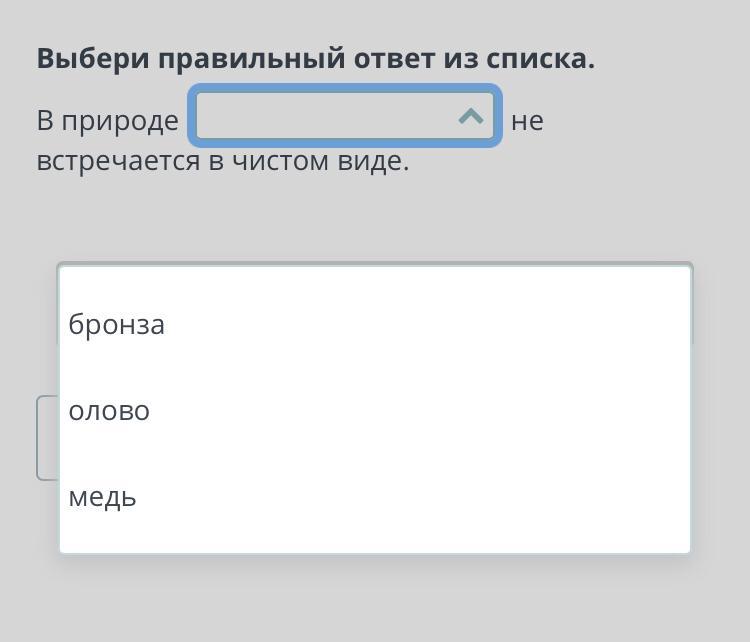Click the blank space above the бронза option
The width and height of the screenshot is (750, 642).
click(x=375, y=282)
